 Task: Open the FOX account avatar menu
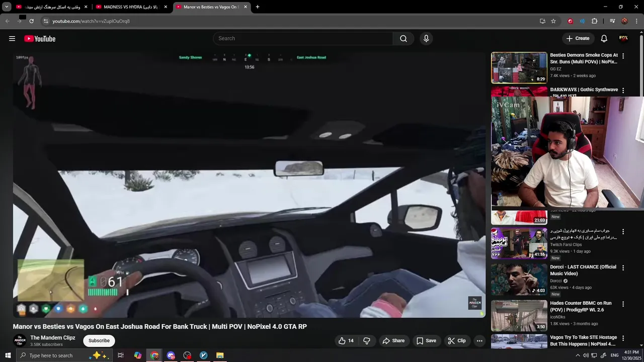pos(623,39)
